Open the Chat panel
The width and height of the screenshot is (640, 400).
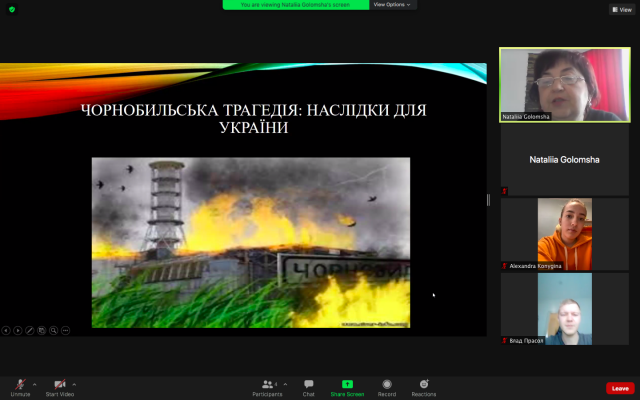point(309,386)
